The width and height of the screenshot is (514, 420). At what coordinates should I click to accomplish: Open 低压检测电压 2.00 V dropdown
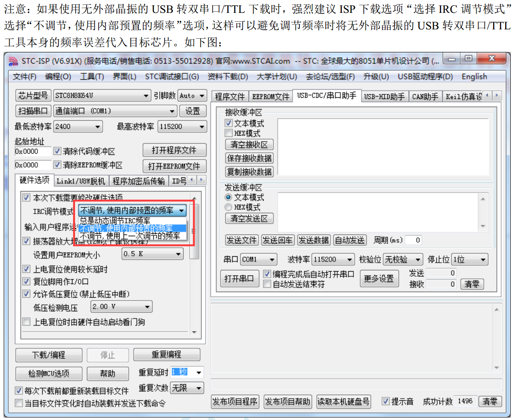pos(122,307)
